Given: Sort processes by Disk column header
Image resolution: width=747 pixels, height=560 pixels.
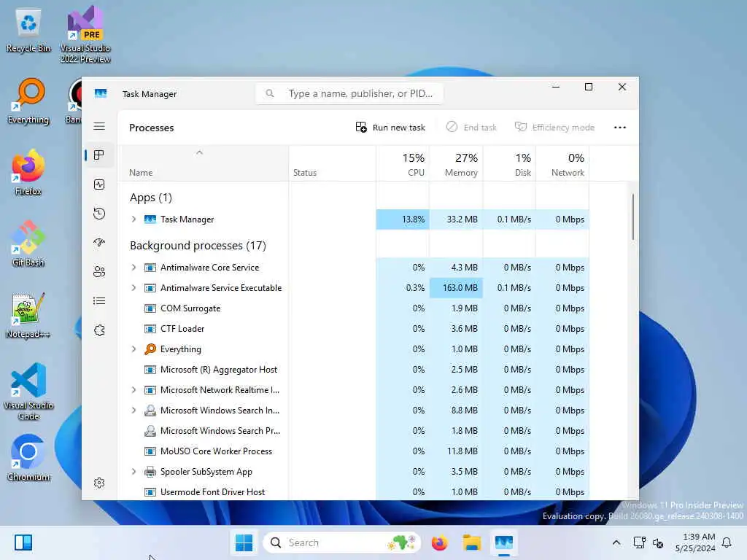Looking at the screenshot, I should [510, 163].
